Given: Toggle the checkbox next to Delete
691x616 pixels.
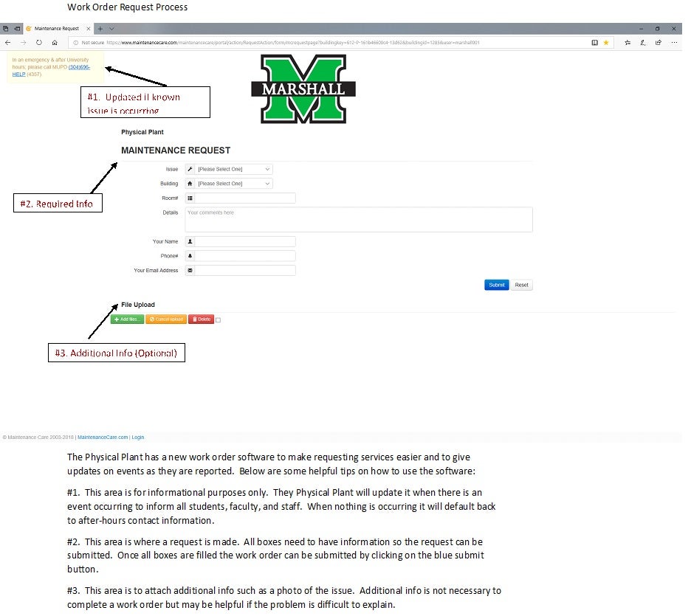Looking at the screenshot, I should tap(218, 320).
